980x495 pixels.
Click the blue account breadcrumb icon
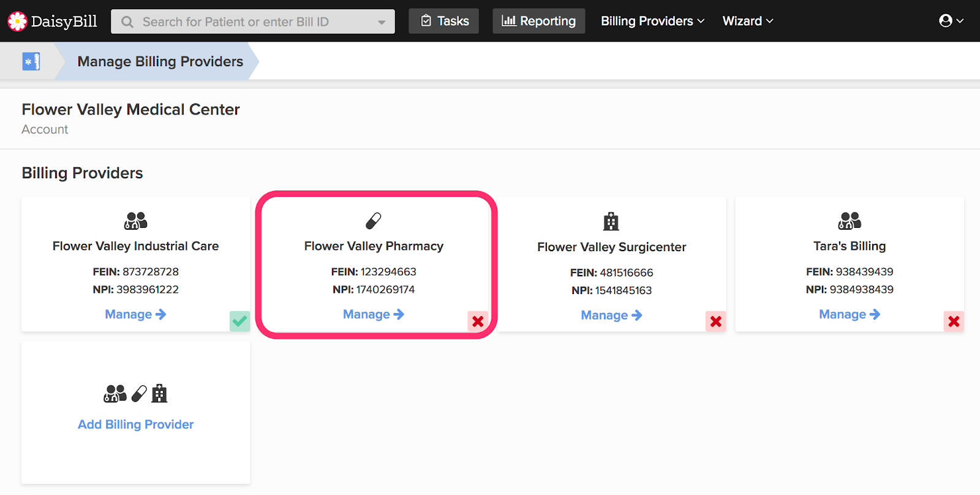[31, 61]
